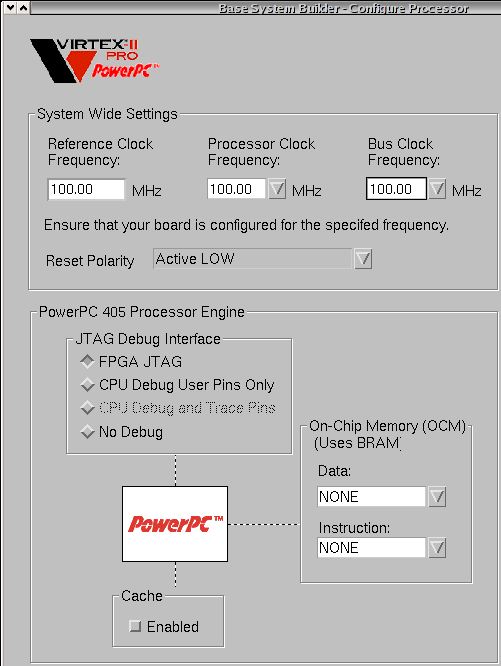The width and height of the screenshot is (501, 666).
Task: Click the Active LOW reset polarity box
Action: click(253, 259)
